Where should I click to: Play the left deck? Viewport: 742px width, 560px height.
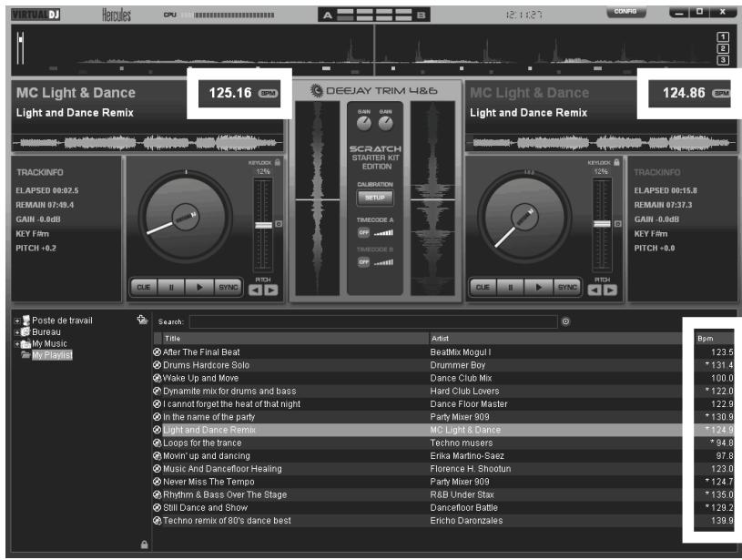199,288
